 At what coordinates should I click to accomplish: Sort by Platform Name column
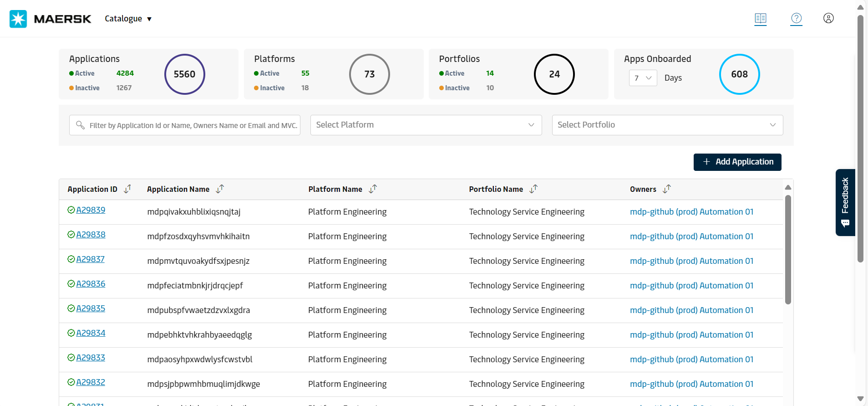pos(373,189)
